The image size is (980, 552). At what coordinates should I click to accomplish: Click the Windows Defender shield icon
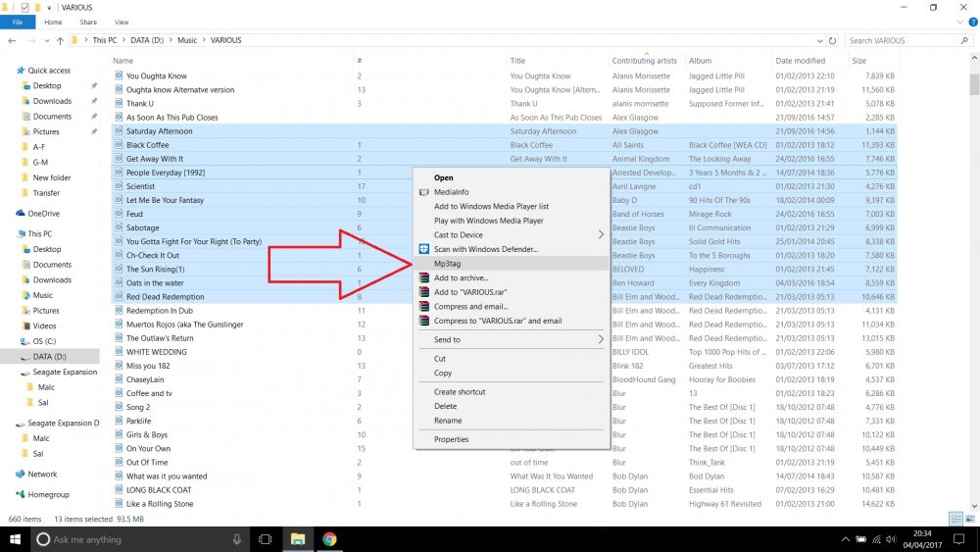coord(423,249)
